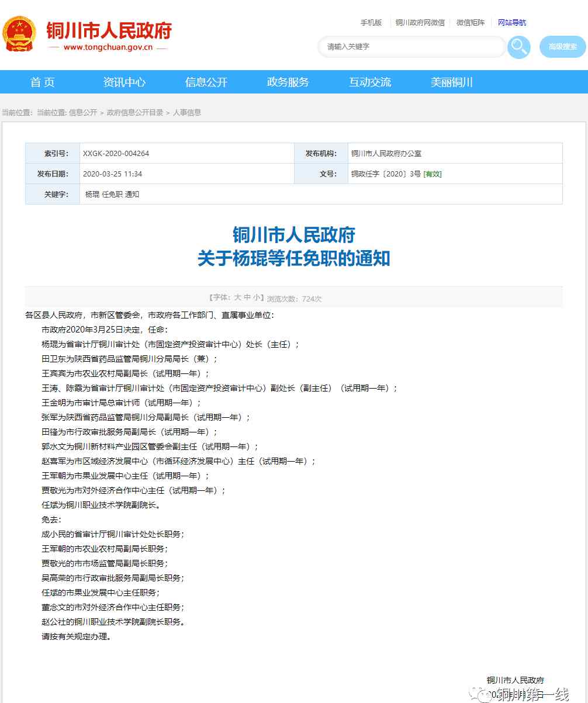Click 人事信息 breadcrumb link

186,113
